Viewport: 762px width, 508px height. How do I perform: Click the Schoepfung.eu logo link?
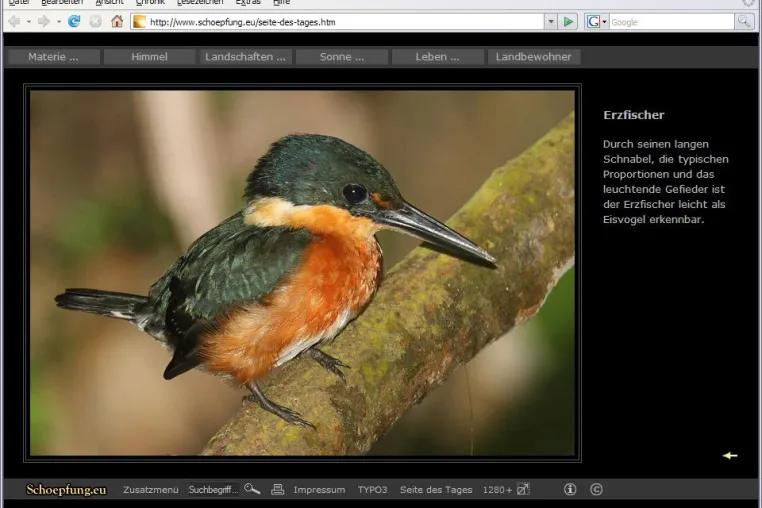pyautogui.click(x=66, y=490)
